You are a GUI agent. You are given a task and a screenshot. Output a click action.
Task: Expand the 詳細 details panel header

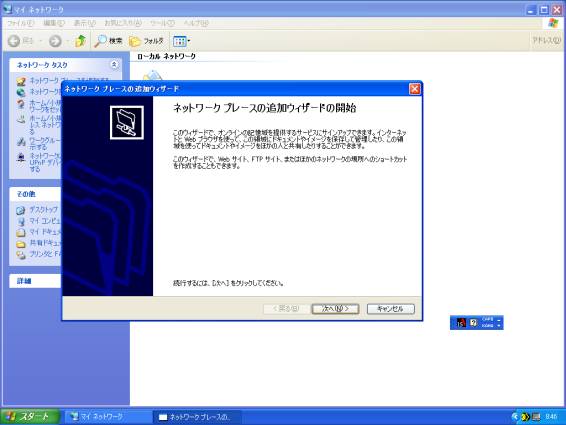coord(35,281)
